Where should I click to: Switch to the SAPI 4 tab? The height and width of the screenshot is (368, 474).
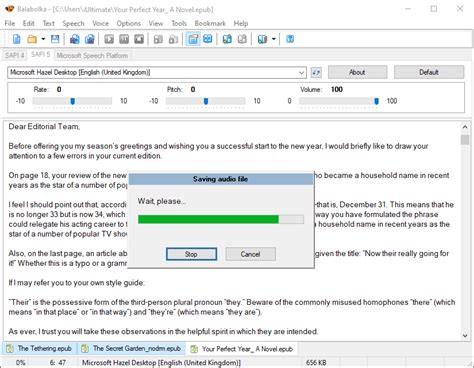click(x=14, y=55)
